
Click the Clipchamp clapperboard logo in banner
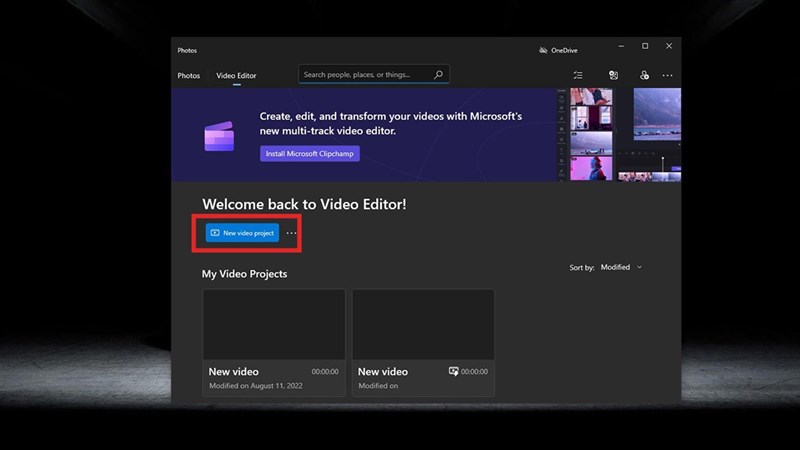tap(219, 136)
